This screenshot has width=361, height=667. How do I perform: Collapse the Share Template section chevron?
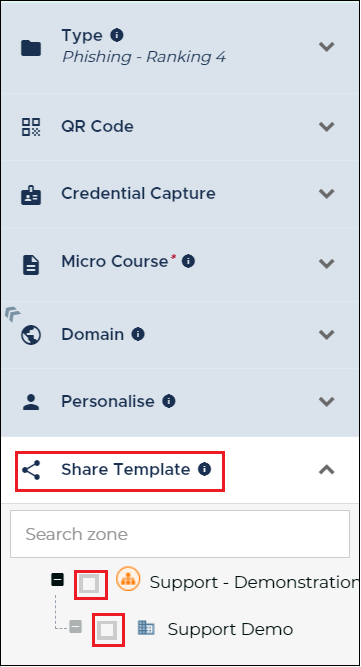point(327,470)
